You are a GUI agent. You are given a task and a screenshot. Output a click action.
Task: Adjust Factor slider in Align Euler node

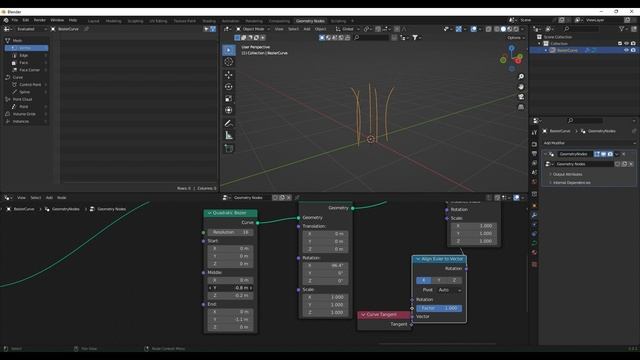coord(439,308)
